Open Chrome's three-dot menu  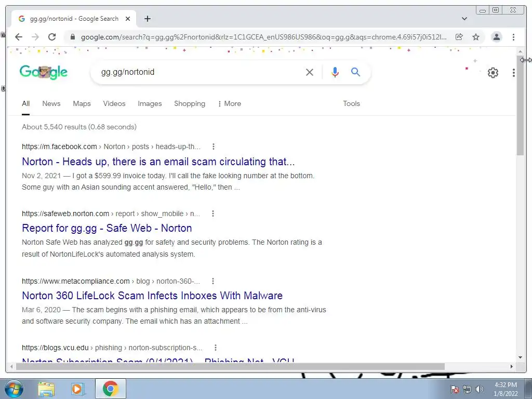tap(513, 37)
